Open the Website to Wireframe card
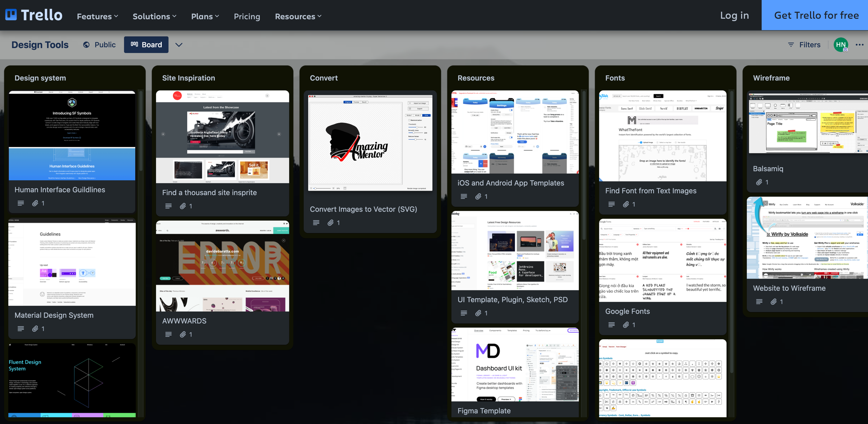The width and height of the screenshot is (868, 424). (x=789, y=288)
